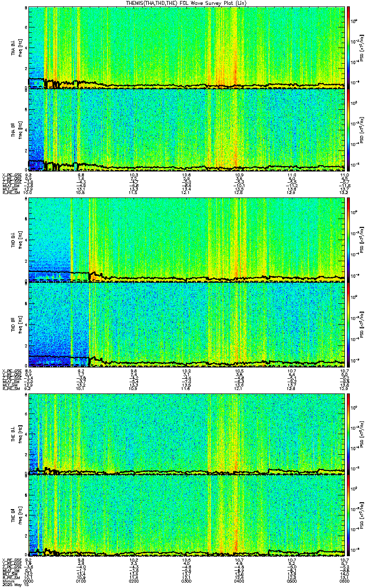Screen dimensions: 368x588
Task: Click the THA B⊥ freq [Hz] axis label
Action: 18,48
